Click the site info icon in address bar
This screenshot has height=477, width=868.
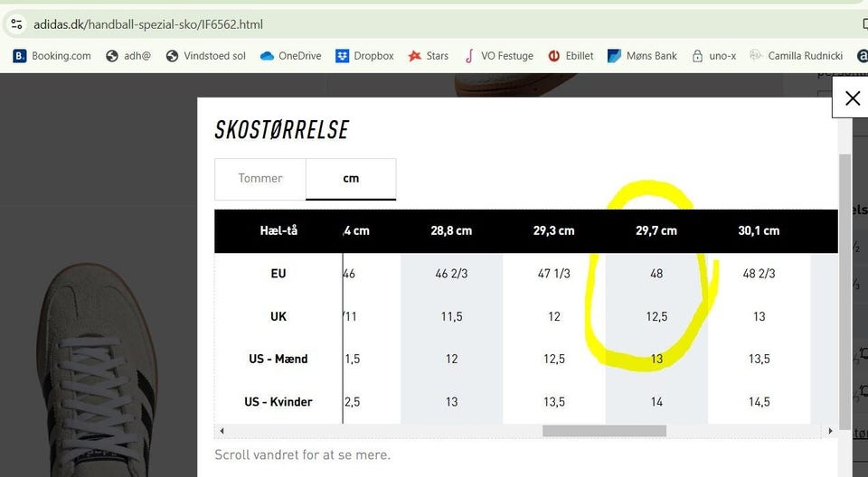(16, 24)
